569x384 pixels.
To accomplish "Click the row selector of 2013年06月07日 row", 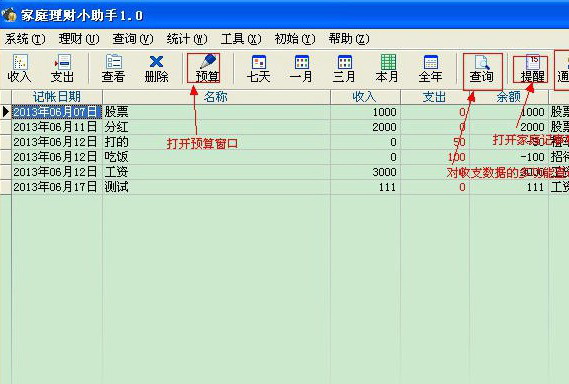I will [6, 112].
